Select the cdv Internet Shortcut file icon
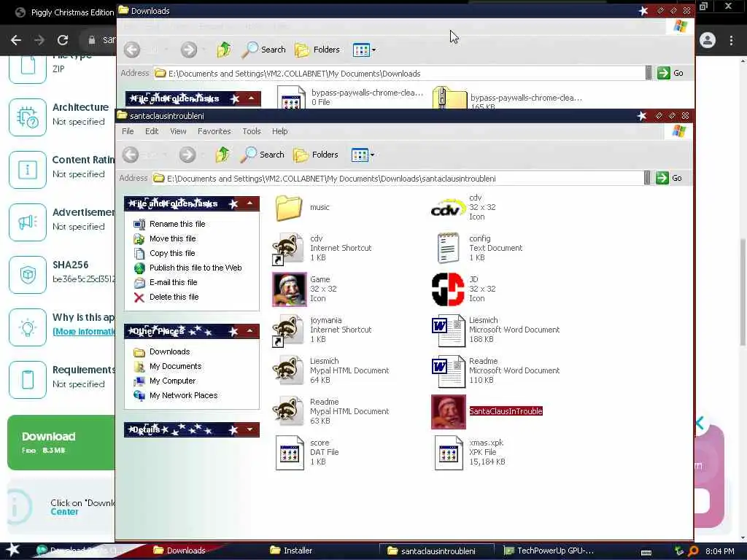This screenshot has width=747, height=560. [x=288, y=249]
